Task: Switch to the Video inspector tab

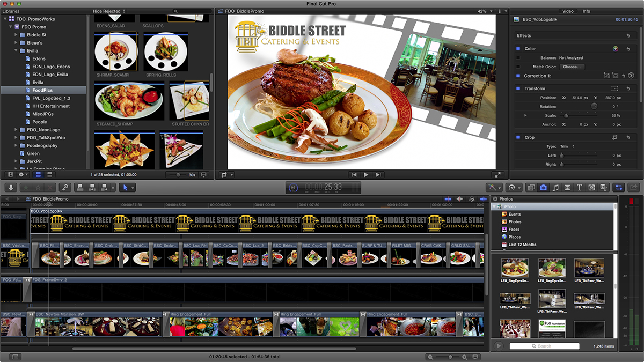Action: click(x=567, y=11)
